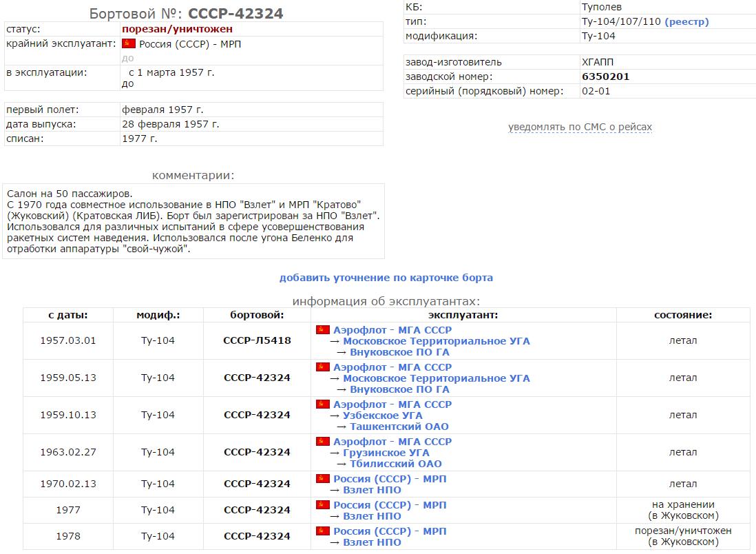Open the Тбилисский ОАО link
The height and width of the screenshot is (554, 756).
pos(396,464)
